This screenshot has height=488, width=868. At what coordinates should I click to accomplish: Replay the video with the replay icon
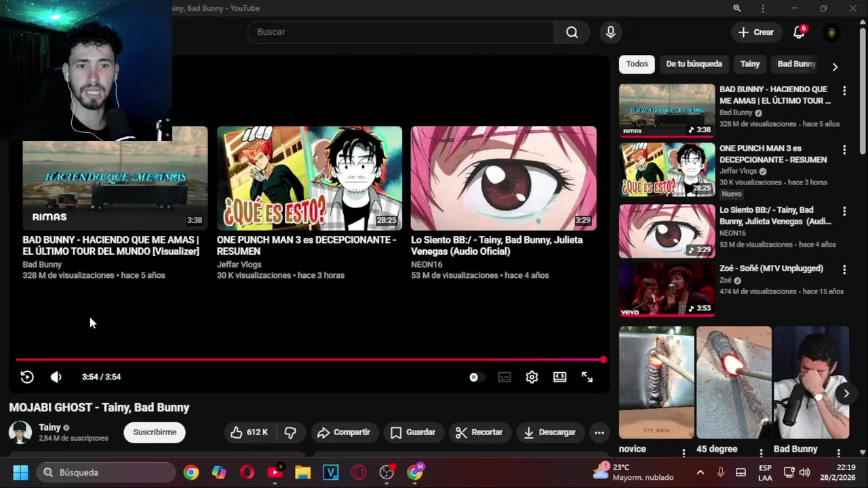[27, 377]
